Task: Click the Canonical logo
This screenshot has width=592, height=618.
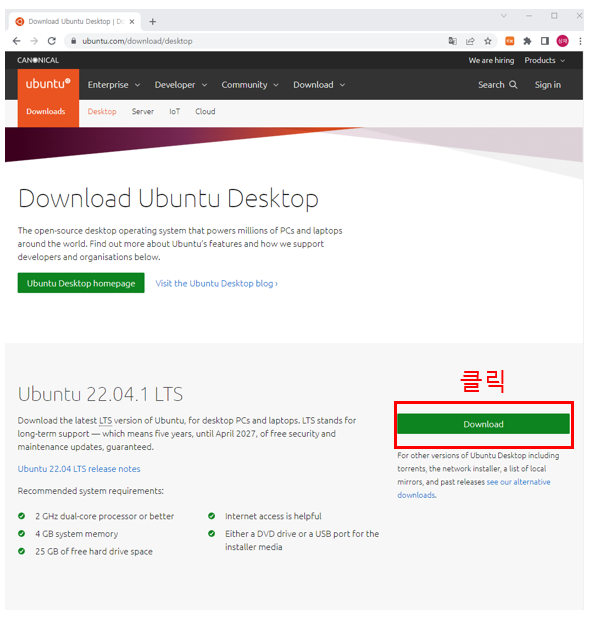Action: 38,60
